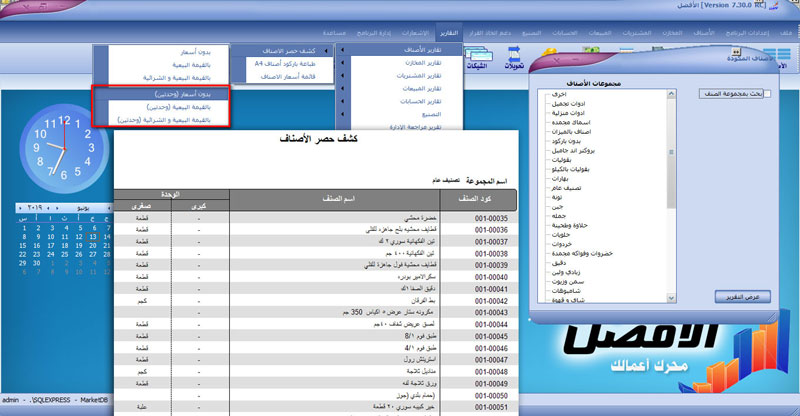
Task: Select تقارير الأصناف in the reports menu
Action: coord(400,50)
